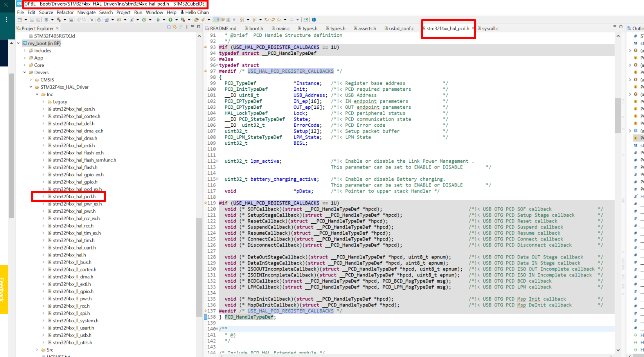Click the Pin Editor icon in toolbar
The width and height of the screenshot is (644, 357).
coord(306,20)
